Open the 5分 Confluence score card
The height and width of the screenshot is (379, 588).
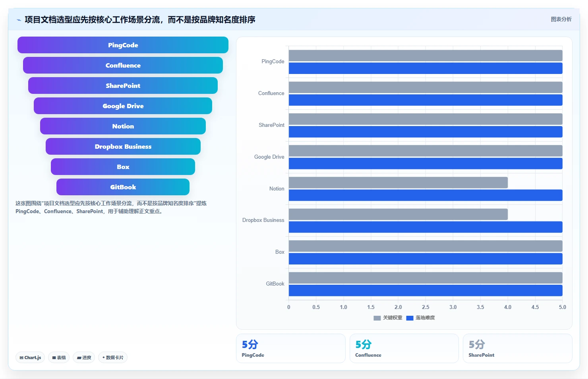(x=404, y=348)
